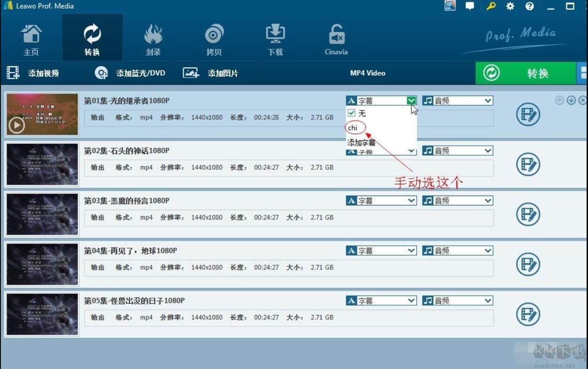Open the 下载 (Download) module

point(275,38)
